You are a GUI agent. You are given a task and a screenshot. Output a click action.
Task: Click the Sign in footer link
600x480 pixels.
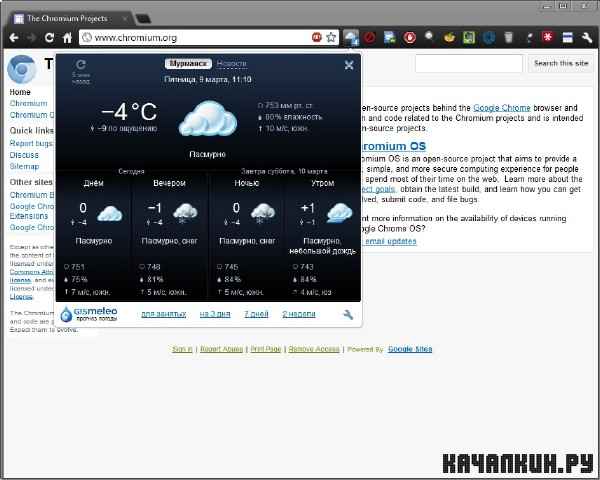click(182, 349)
